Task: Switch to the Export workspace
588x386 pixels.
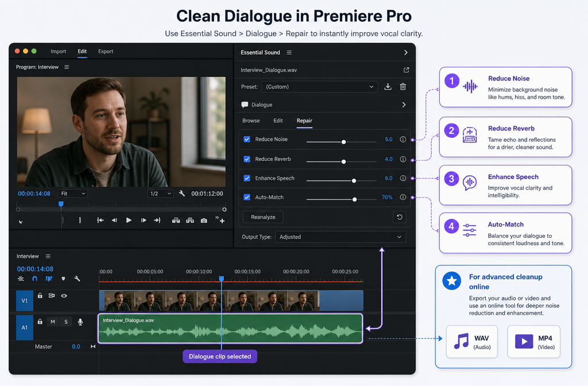Action: point(106,51)
